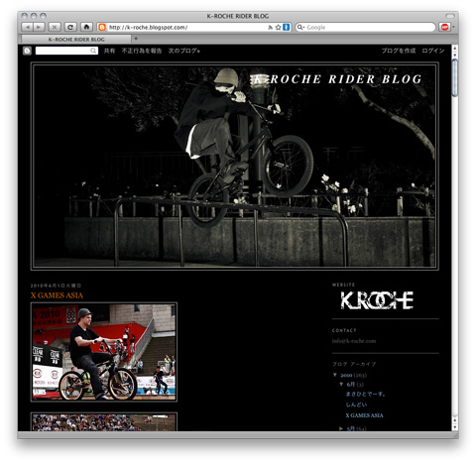This screenshot has width=476, height=463.
Task: Click the ログイン login link
Action: [x=433, y=51]
